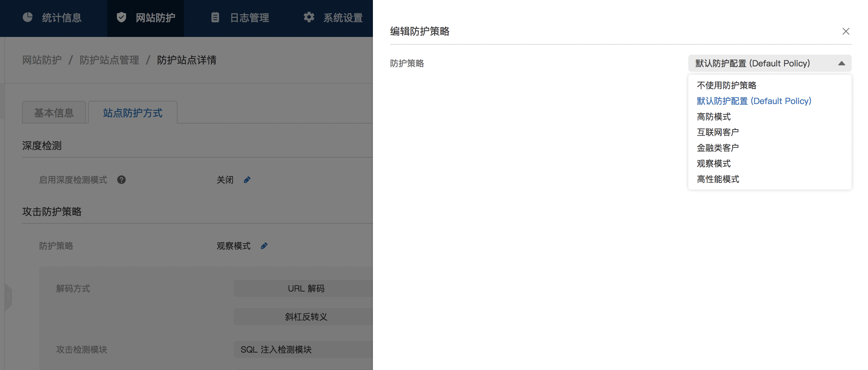Go to 防护站点管理 breadcrumb link
The height and width of the screenshot is (370, 868).
pos(109,60)
